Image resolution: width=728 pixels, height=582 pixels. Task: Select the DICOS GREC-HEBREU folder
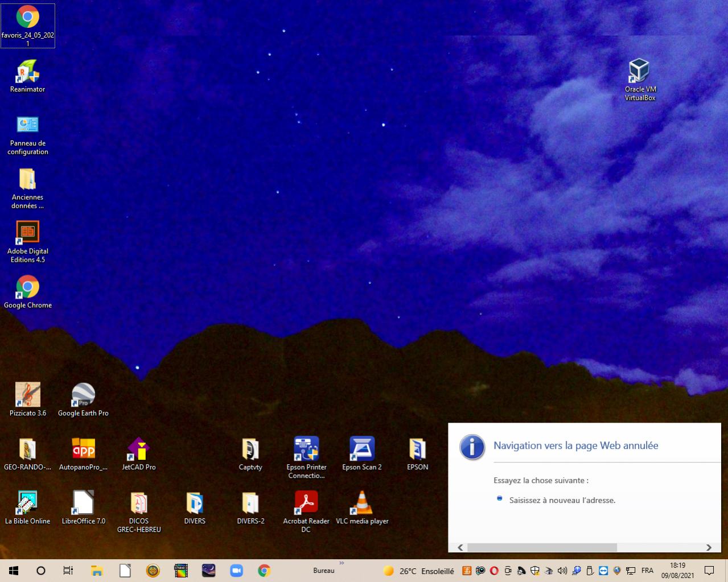pos(139,511)
